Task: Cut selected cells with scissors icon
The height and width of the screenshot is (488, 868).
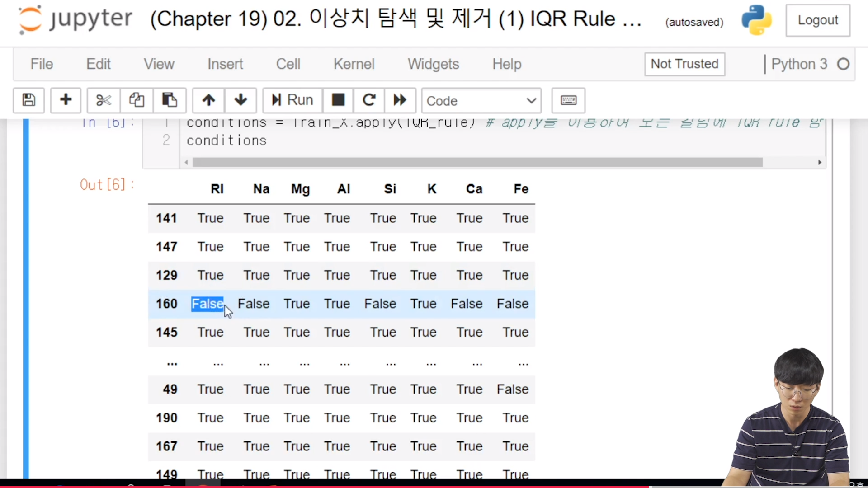Action: (104, 100)
